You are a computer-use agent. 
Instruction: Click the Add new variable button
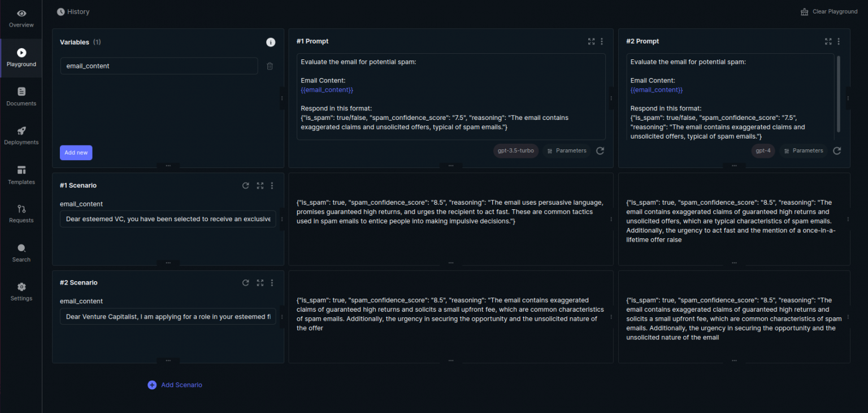tap(76, 152)
